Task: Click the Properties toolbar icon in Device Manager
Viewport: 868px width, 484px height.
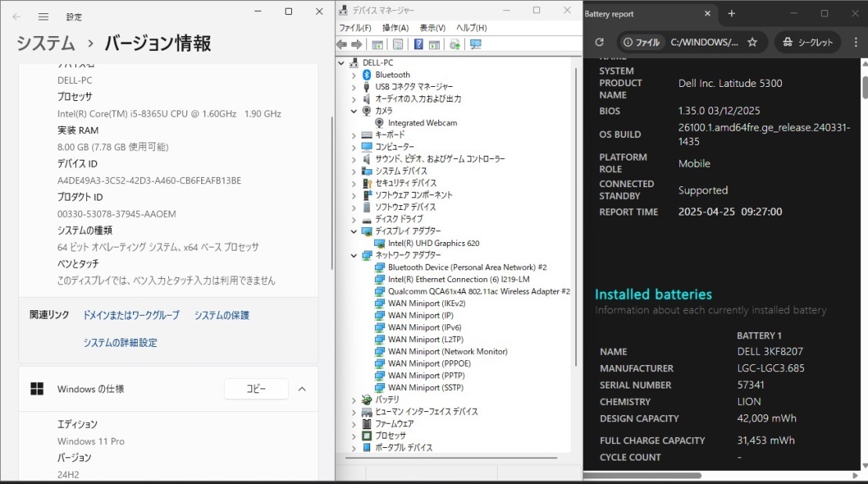Action: pos(398,45)
